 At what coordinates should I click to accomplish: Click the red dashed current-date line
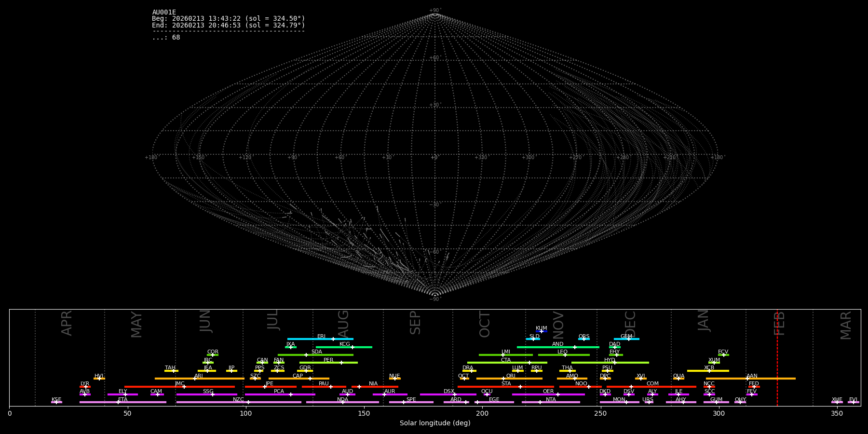click(777, 357)
